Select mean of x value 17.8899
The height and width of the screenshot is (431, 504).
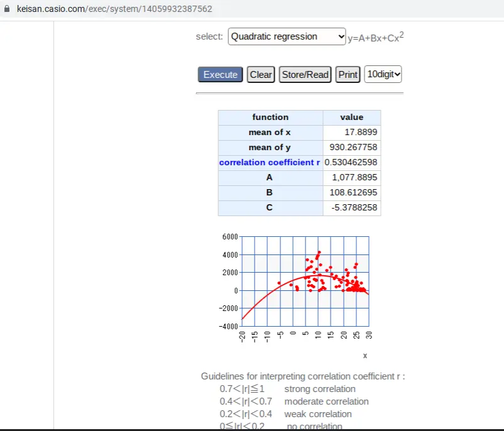point(361,132)
